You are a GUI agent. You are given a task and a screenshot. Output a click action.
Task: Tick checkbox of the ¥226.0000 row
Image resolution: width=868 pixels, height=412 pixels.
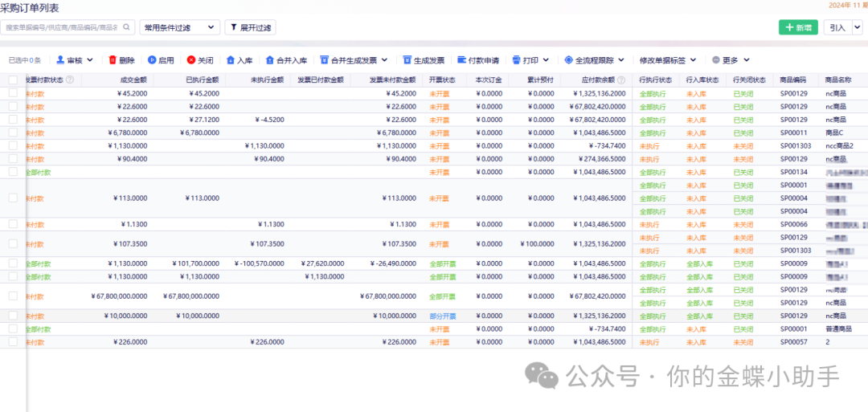pyautogui.click(x=13, y=342)
